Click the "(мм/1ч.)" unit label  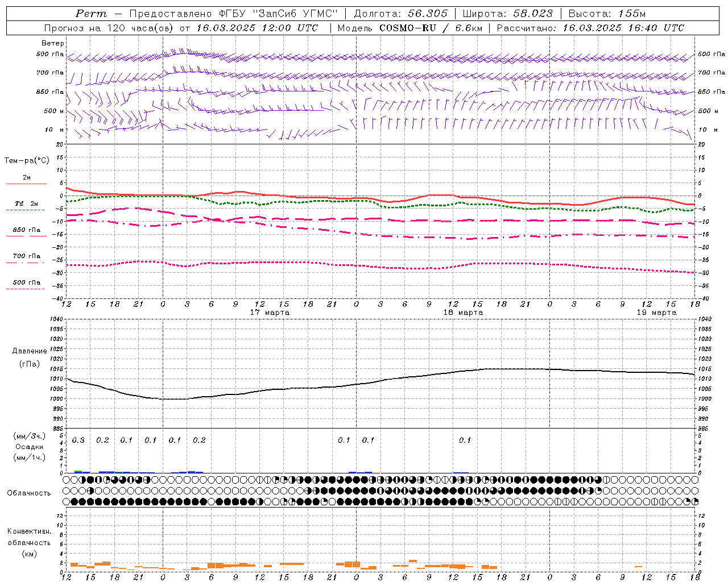coord(30,458)
